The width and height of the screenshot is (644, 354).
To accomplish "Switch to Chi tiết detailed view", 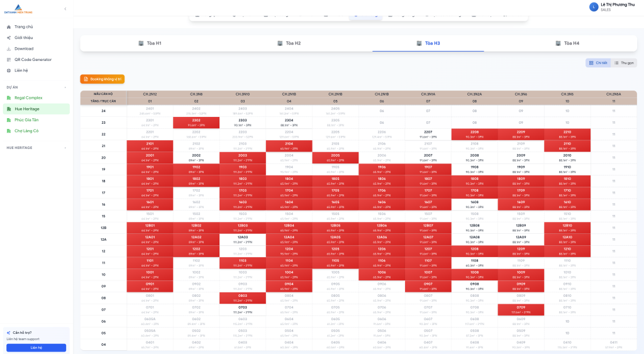I will (x=598, y=63).
